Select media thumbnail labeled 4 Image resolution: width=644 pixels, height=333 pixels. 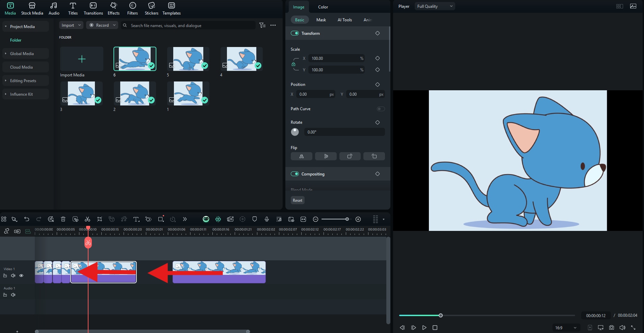241,59
